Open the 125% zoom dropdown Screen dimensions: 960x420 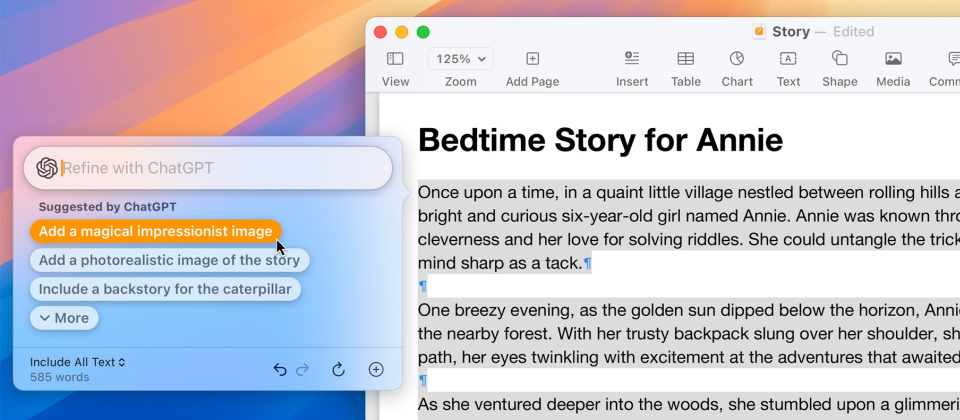coord(461,59)
